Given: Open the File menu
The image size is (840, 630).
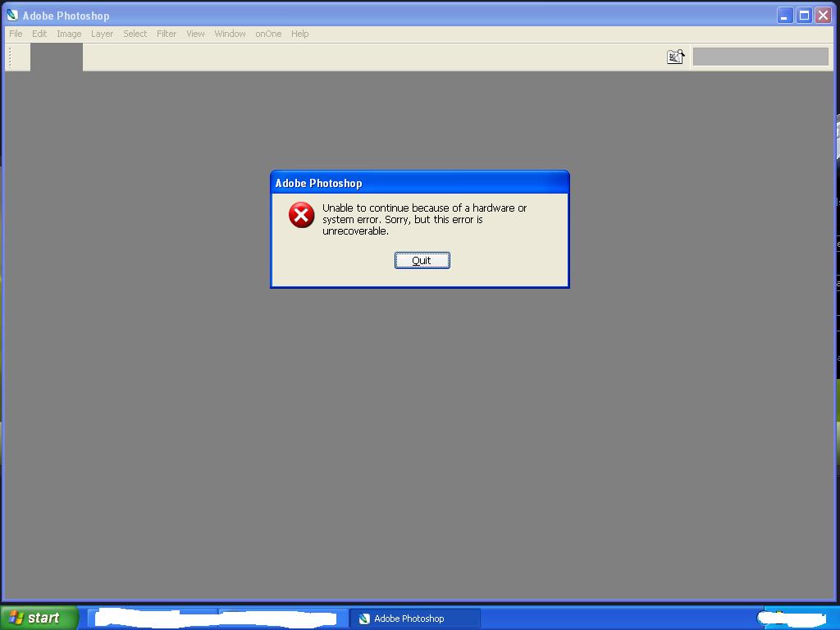Looking at the screenshot, I should (15, 34).
